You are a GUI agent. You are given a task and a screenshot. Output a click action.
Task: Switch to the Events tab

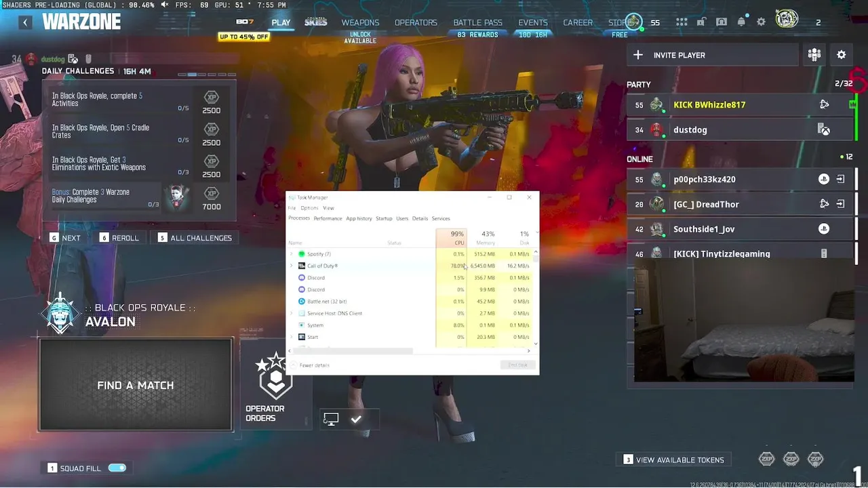[x=533, y=22]
